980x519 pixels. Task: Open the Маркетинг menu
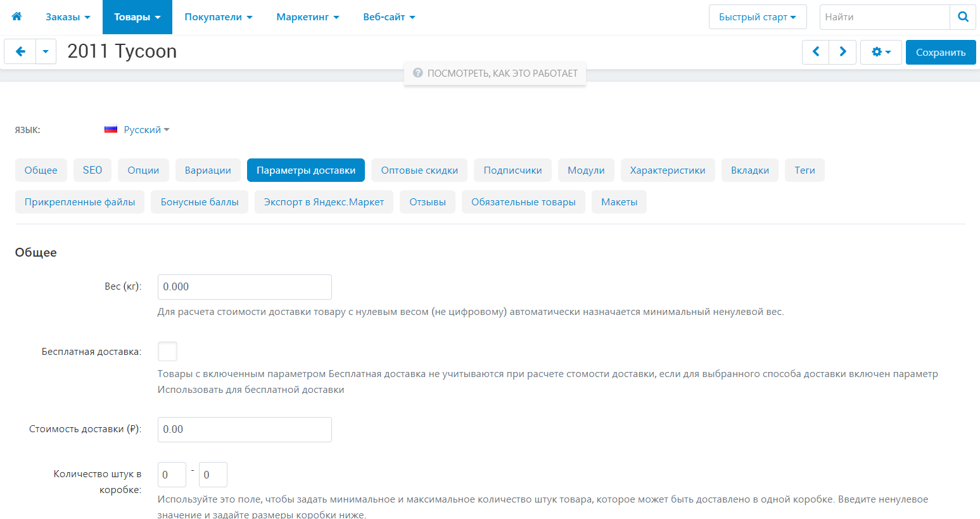[x=307, y=17]
